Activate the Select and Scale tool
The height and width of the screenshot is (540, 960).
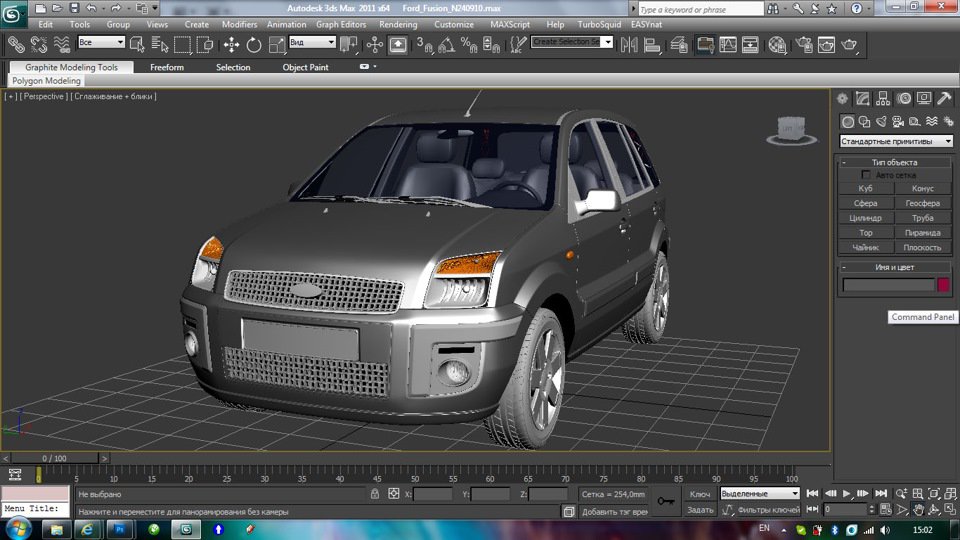276,45
